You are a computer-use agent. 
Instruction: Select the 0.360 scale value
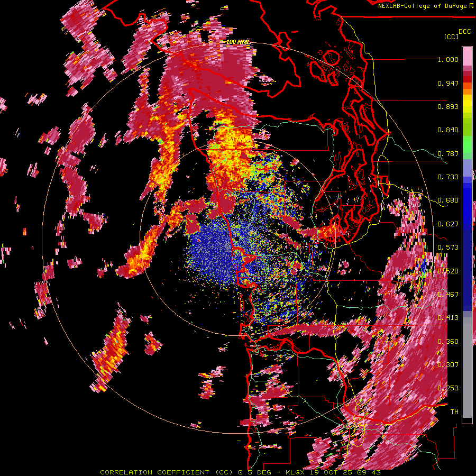pyautogui.click(x=448, y=342)
